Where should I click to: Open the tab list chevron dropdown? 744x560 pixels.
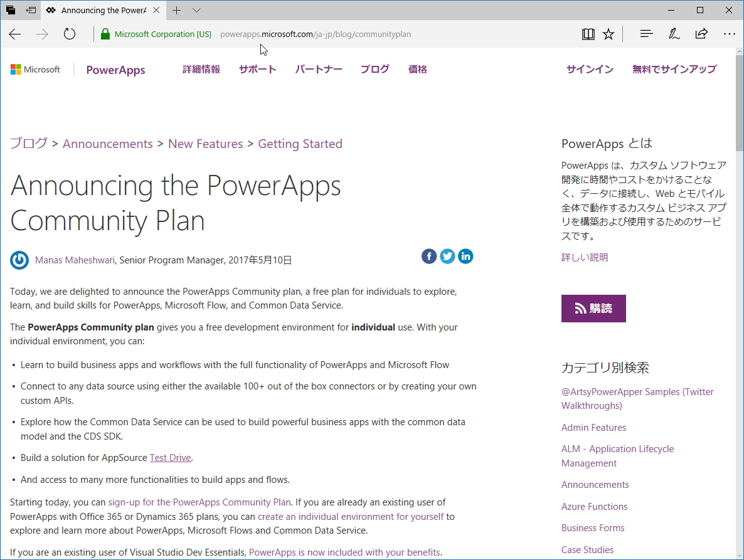point(197,10)
